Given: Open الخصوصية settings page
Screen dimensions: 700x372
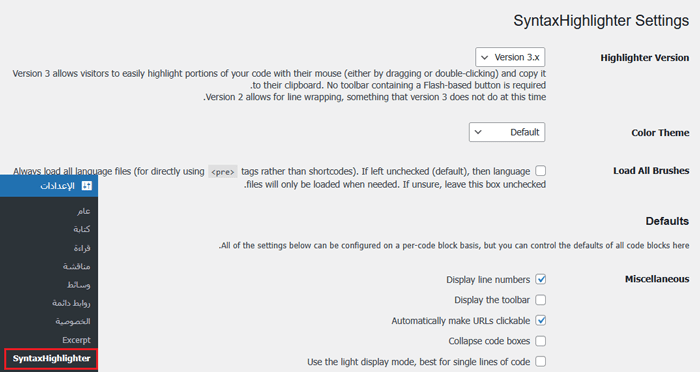Looking at the screenshot, I should tap(73, 322).
